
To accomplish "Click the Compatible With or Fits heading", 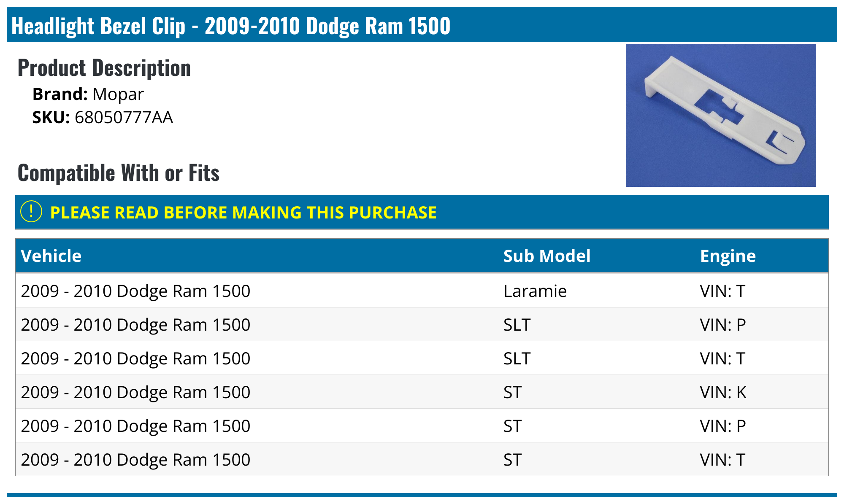I will 119,173.
